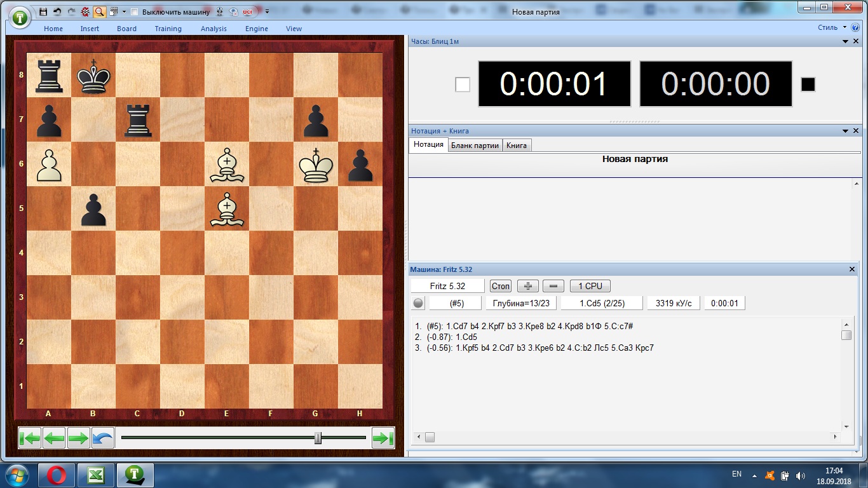Click the Redo arrow in quick toolbar
Screen dimensions: 868x488
pos(71,11)
